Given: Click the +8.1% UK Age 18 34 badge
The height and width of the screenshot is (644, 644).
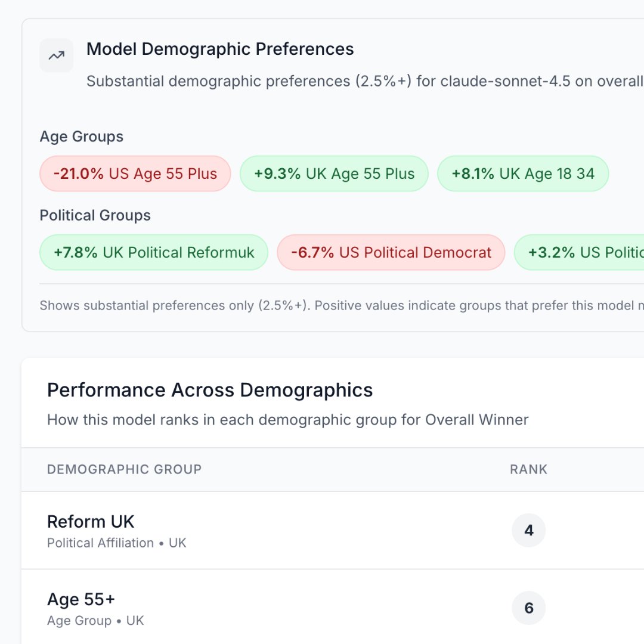Looking at the screenshot, I should tap(523, 174).
